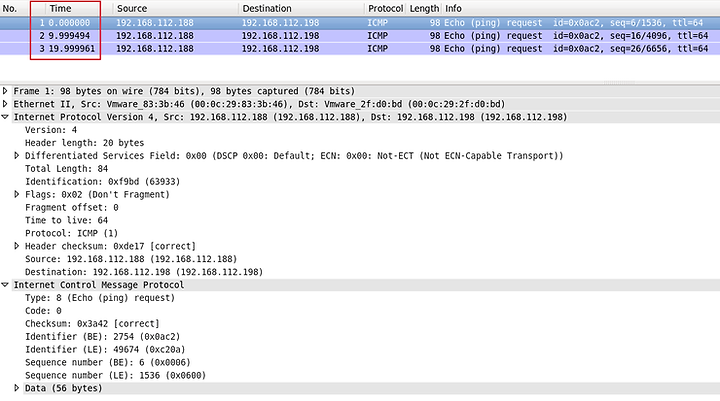This screenshot has width=720, height=401.
Task: Select the IP Destination: 192.168.112.198 detail row
Action: click(144, 272)
